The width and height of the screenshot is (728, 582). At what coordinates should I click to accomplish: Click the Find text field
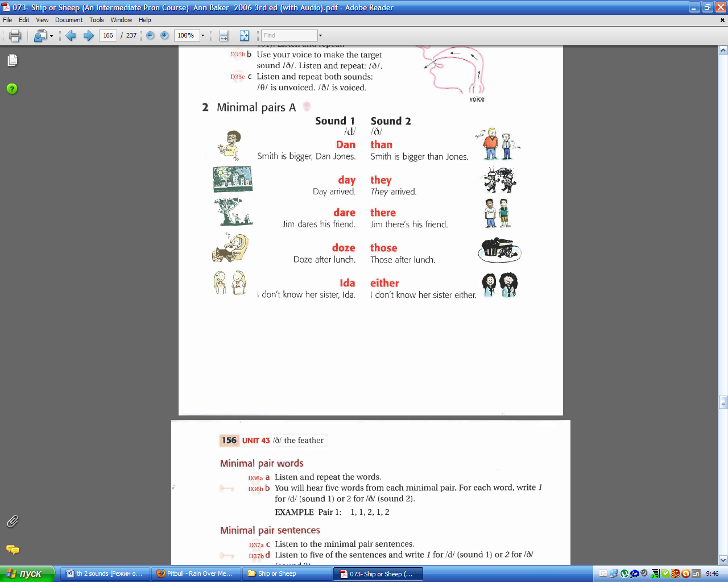[x=289, y=35]
